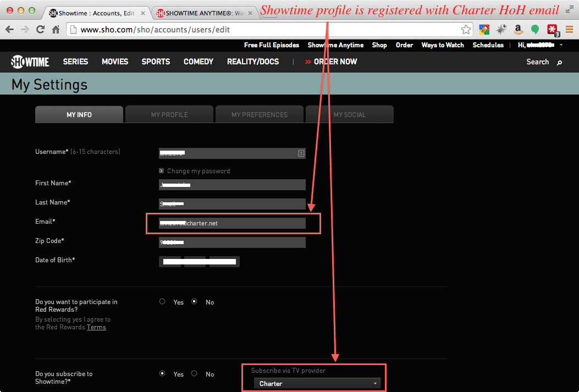Select No for subscribe to Showtime

coord(194,373)
